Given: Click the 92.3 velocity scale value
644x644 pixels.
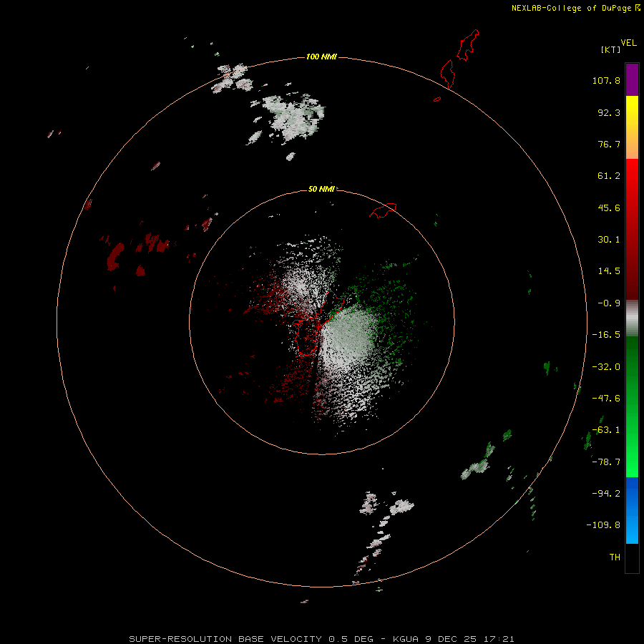Looking at the screenshot, I should [x=609, y=112].
